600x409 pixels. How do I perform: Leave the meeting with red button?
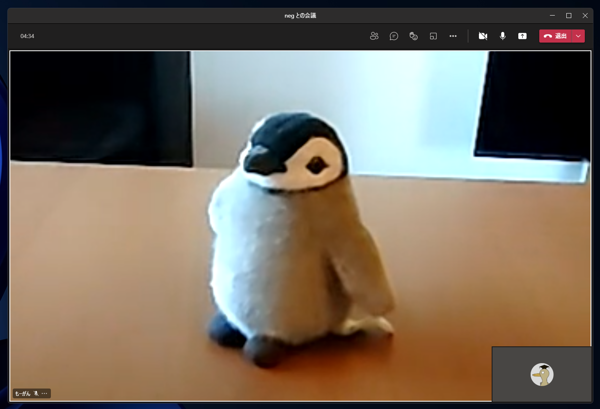pos(555,36)
